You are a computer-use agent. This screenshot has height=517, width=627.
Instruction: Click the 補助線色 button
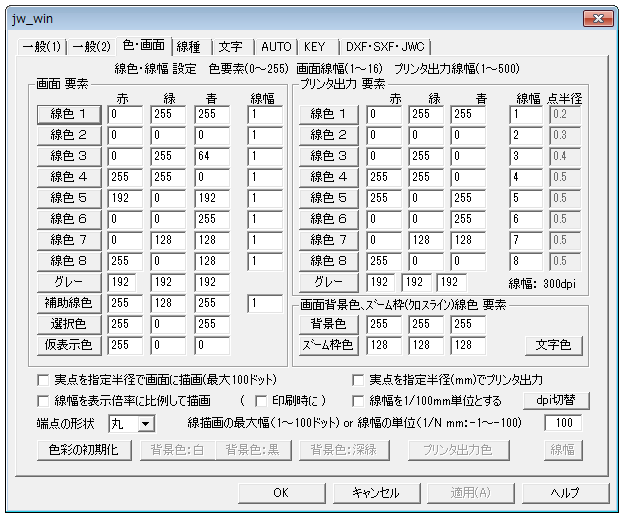point(69,303)
